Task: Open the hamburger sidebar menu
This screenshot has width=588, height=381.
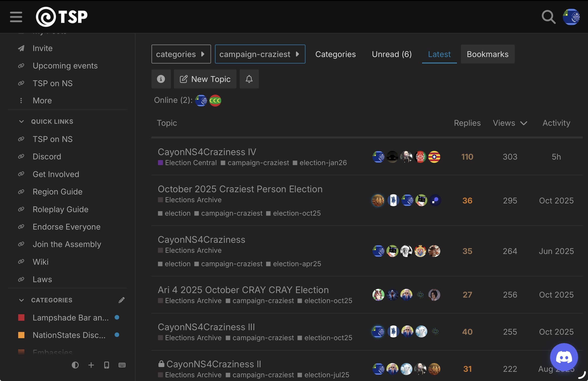Action: tap(16, 17)
